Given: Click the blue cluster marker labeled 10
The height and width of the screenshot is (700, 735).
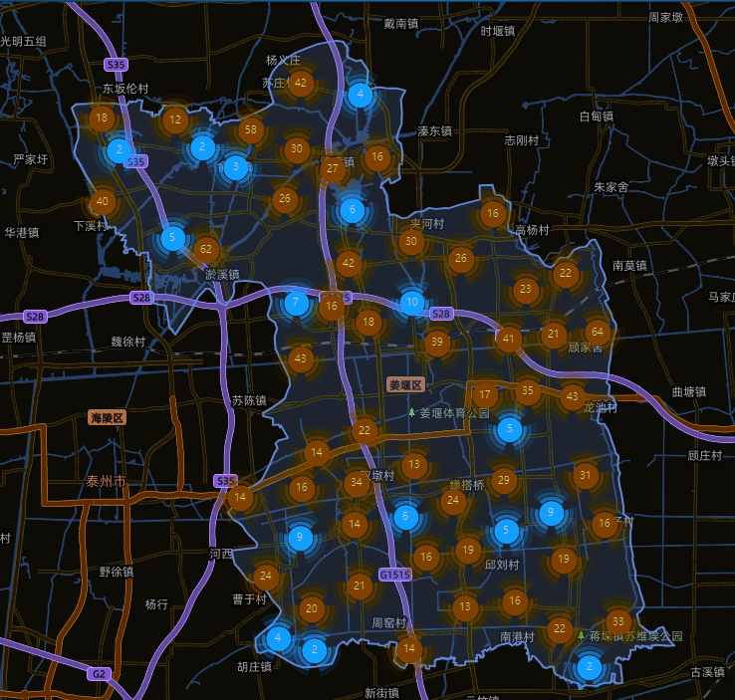Looking at the screenshot, I should coord(412,303).
